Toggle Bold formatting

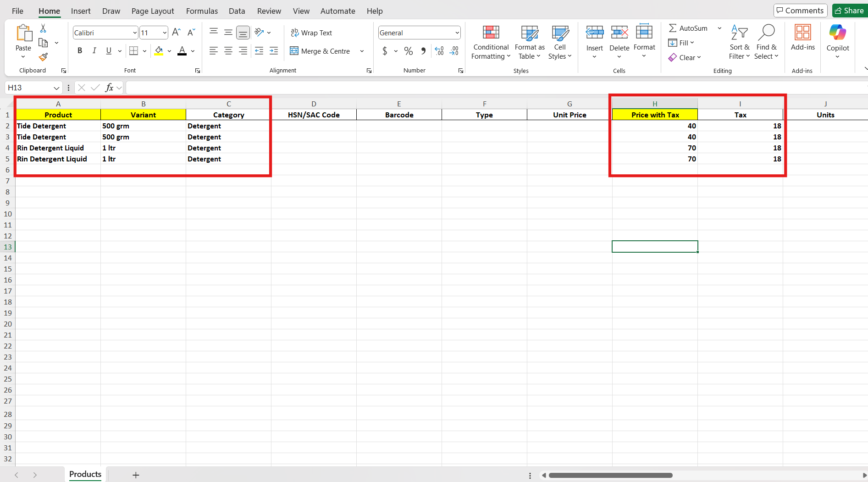pos(80,51)
